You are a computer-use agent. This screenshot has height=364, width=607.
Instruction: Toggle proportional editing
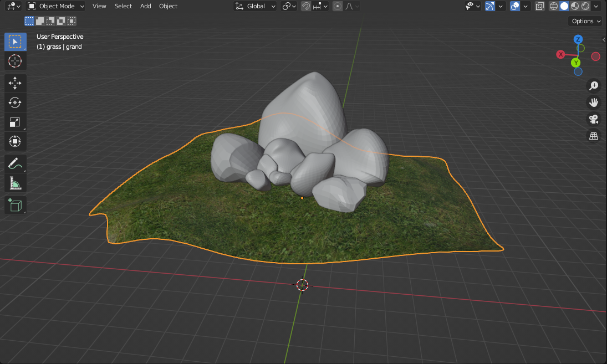click(338, 6)
